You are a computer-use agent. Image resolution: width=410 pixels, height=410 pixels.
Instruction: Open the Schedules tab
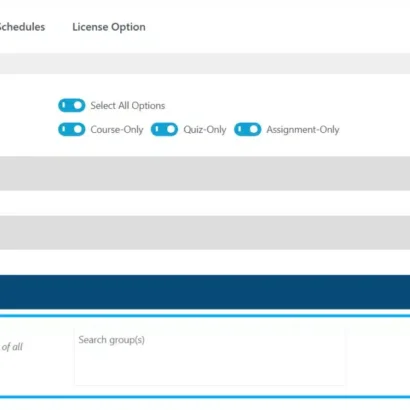pyautogui.click(x=22, y=27)
